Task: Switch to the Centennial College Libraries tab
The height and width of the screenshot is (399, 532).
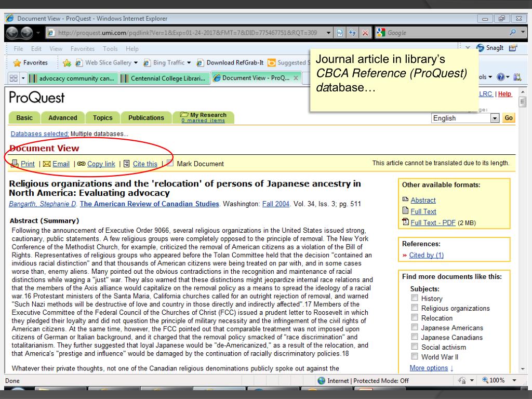Action: (164, 78)
